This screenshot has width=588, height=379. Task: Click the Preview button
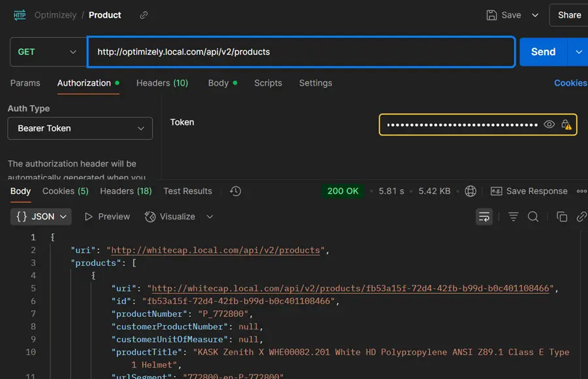[107, 216]
